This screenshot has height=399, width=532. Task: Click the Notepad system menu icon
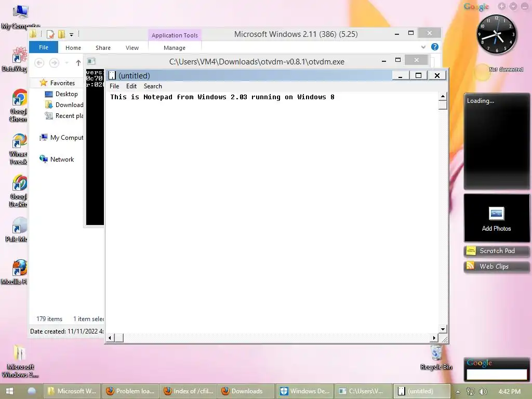click(112, 75)
